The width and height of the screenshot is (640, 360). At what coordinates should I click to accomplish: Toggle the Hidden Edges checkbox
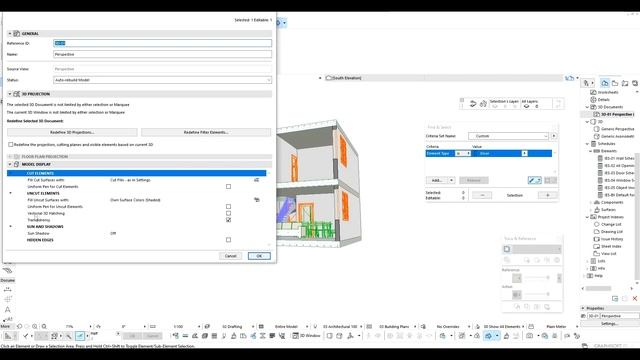click(228, 240)
